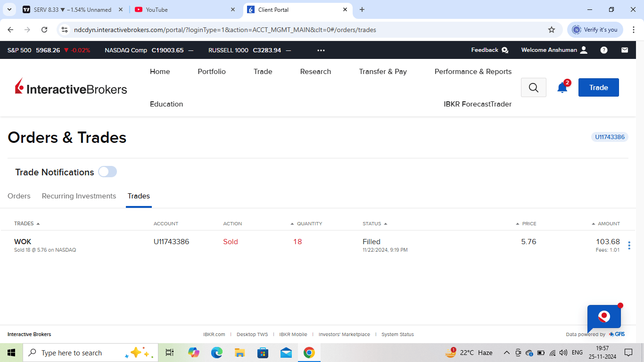The image size is (644, 362).
Task: Open the IBKR.com footer link
Action: pyautogui.click(x=214, y=335)
